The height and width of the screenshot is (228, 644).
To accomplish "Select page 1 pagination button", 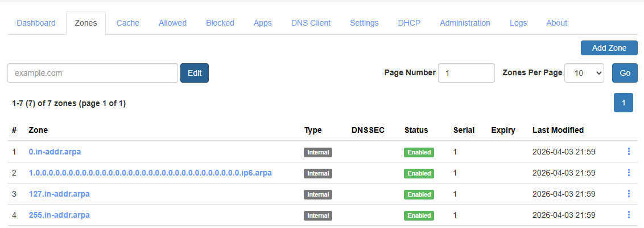I will point(623,103).
